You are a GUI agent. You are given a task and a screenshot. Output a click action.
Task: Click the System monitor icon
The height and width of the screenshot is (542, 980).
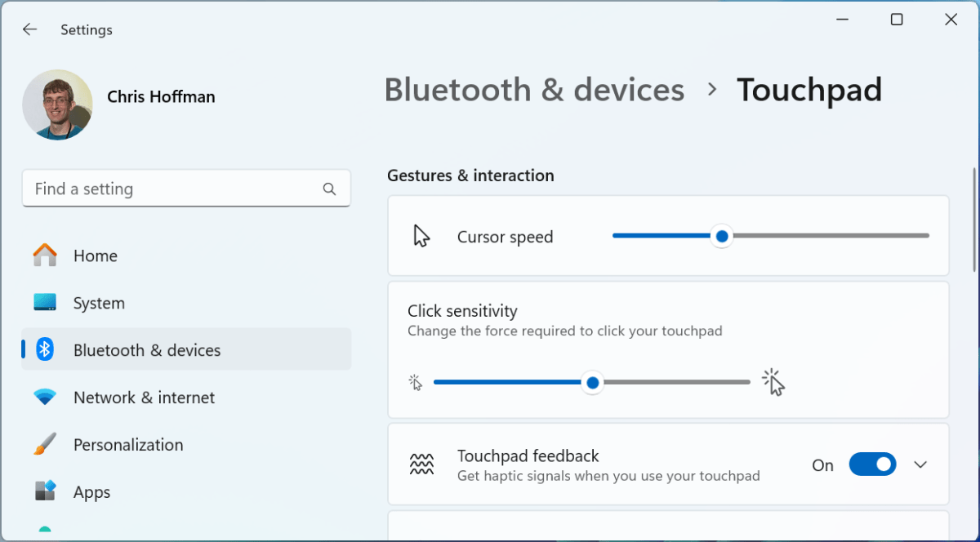point(46,303)
